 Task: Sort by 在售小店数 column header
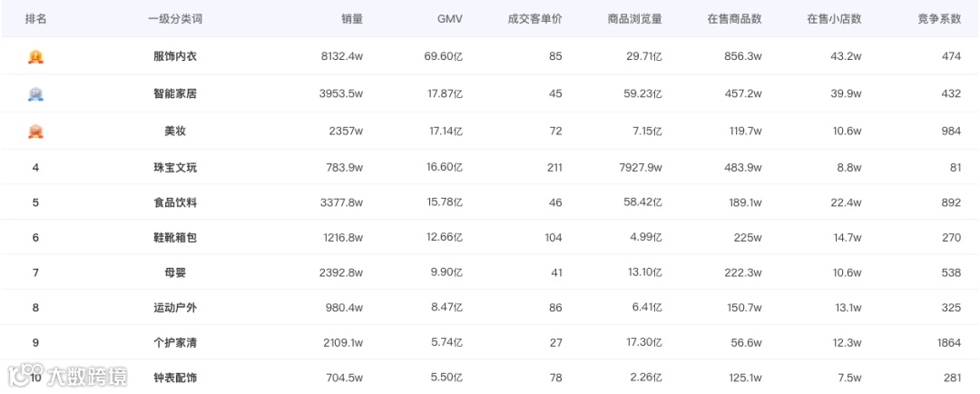(835, 19)
